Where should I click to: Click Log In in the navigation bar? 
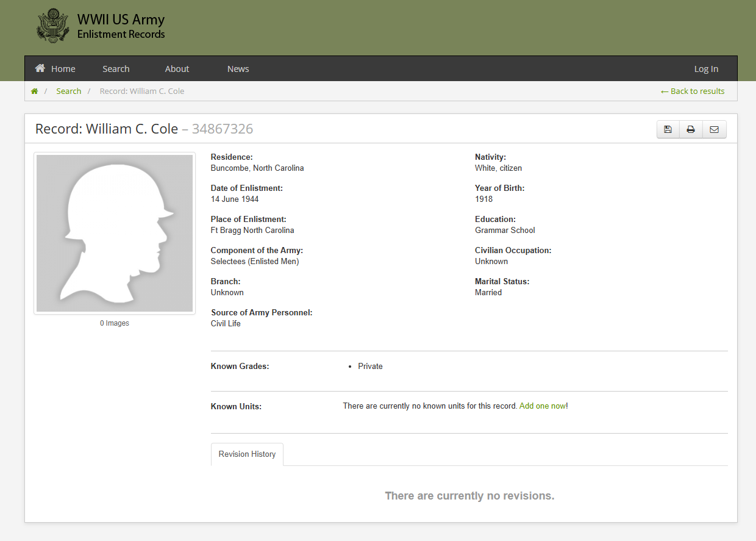[x=706, y=69]
